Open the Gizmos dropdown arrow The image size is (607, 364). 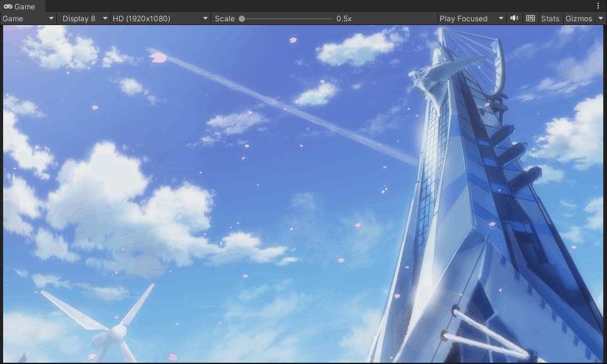pyautogui.click(x=601, y=19)
